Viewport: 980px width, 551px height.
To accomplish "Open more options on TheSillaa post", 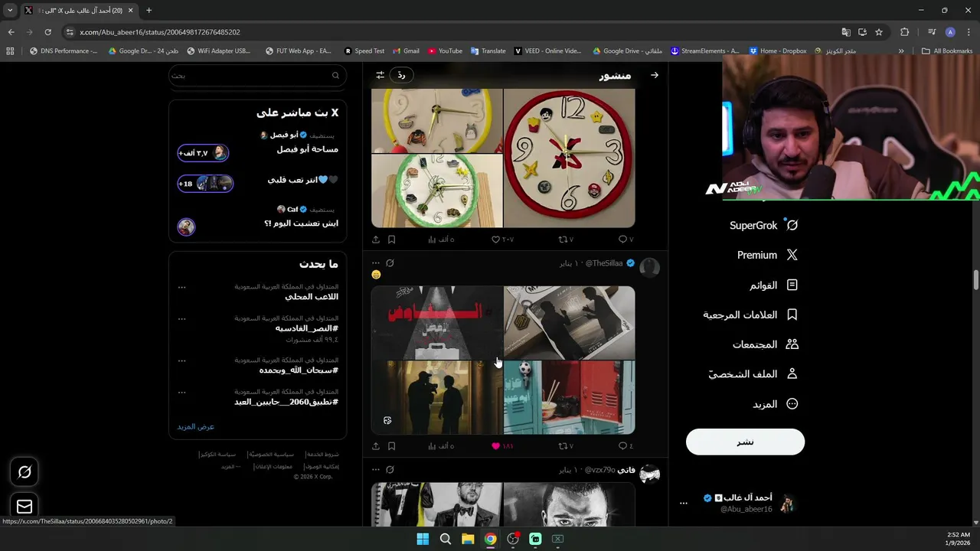I will (x=376, y=263).
